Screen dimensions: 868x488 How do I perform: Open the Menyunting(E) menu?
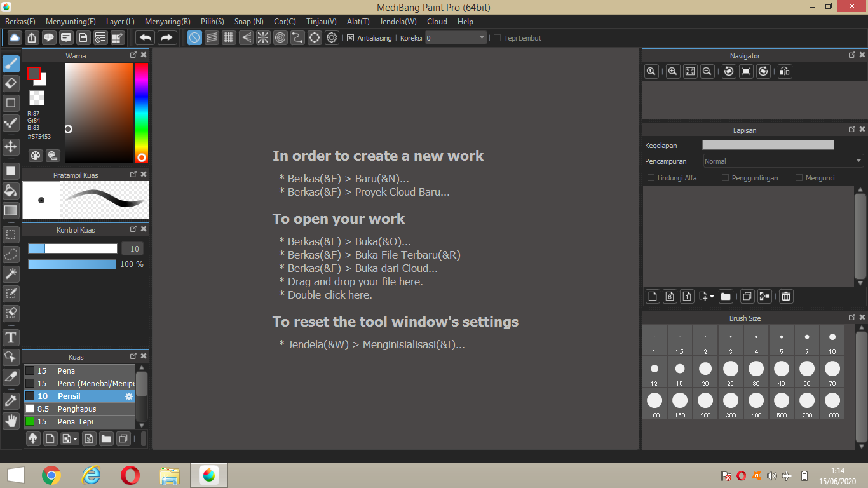71,22
